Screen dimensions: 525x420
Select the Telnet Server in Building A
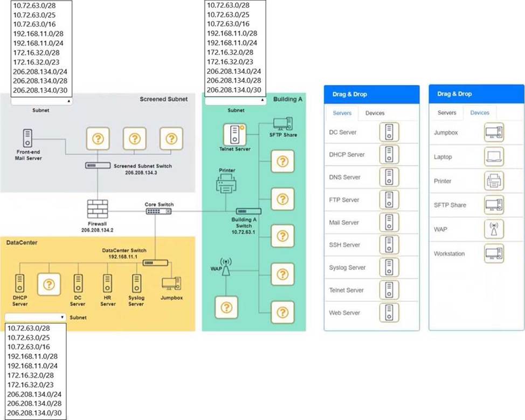point(234,133)
